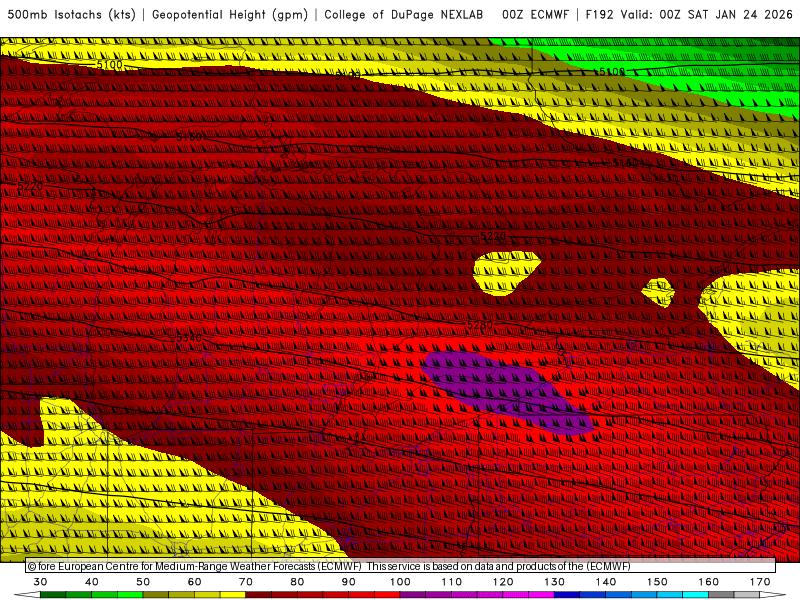Click the purple 100-105 kt colorbar swatch
The image size is (800, 600).
point(413,595)
